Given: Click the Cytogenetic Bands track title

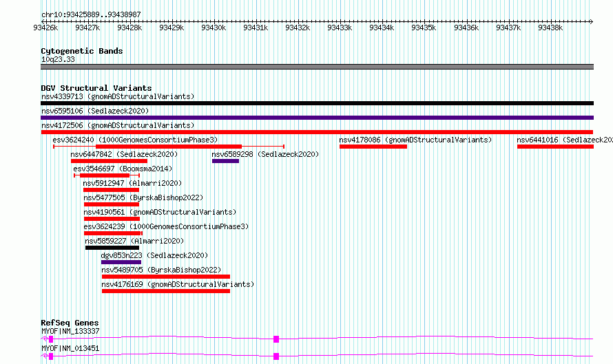Looking at the screenshot, I should (82, 51).
